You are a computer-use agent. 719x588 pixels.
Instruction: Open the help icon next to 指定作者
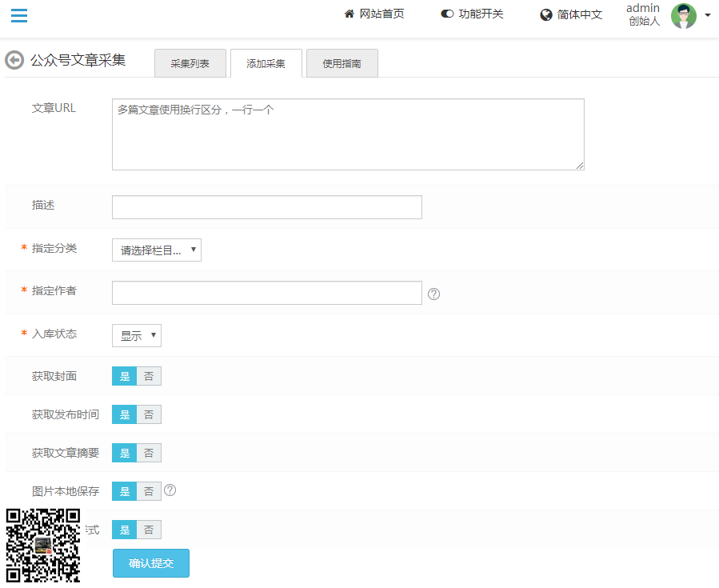433,294
